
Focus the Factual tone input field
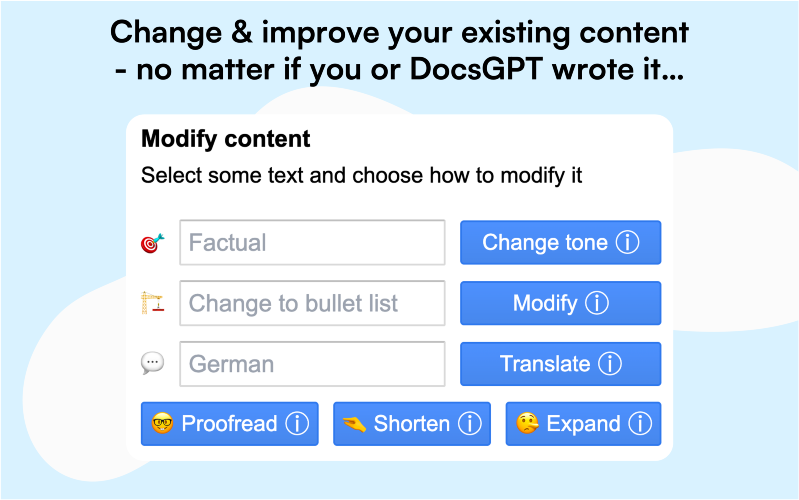[x=312, y=243]
